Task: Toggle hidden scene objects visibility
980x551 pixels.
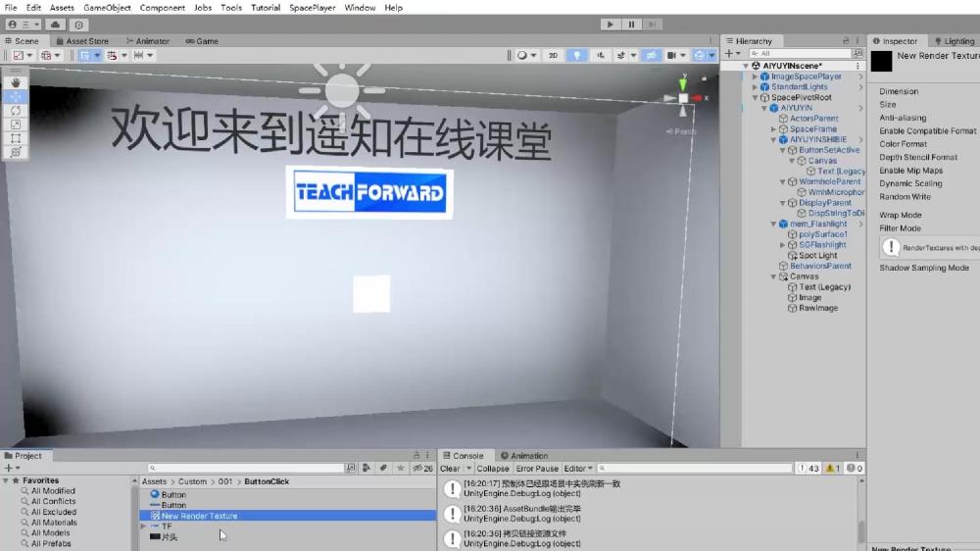Action: coord(651,55)
